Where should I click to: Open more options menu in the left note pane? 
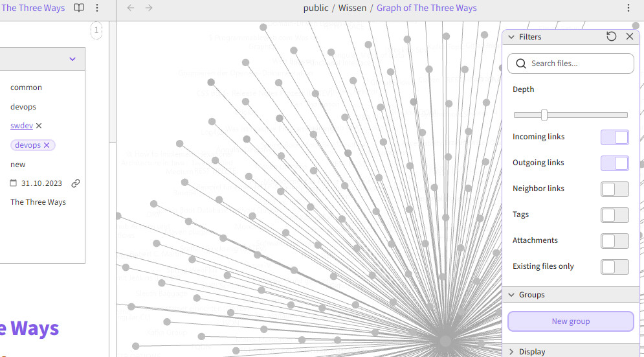click(97, 8)
